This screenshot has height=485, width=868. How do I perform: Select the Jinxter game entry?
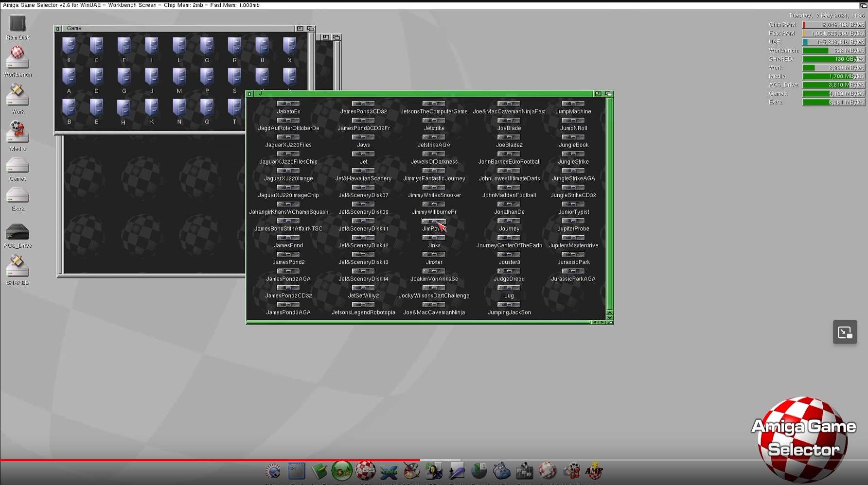pyautogui.click(x=434, y=259)
